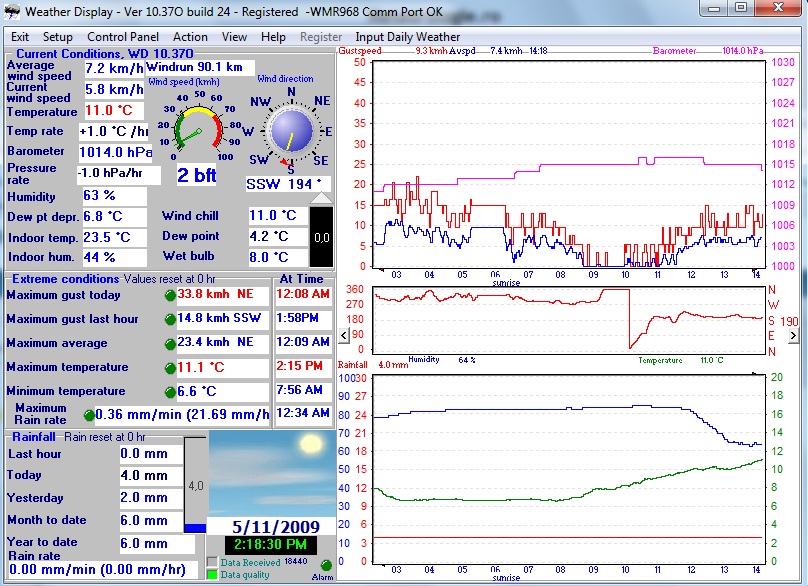Click green LED beside Minimum temperature
808x586 pixels.
coord(169,391)
